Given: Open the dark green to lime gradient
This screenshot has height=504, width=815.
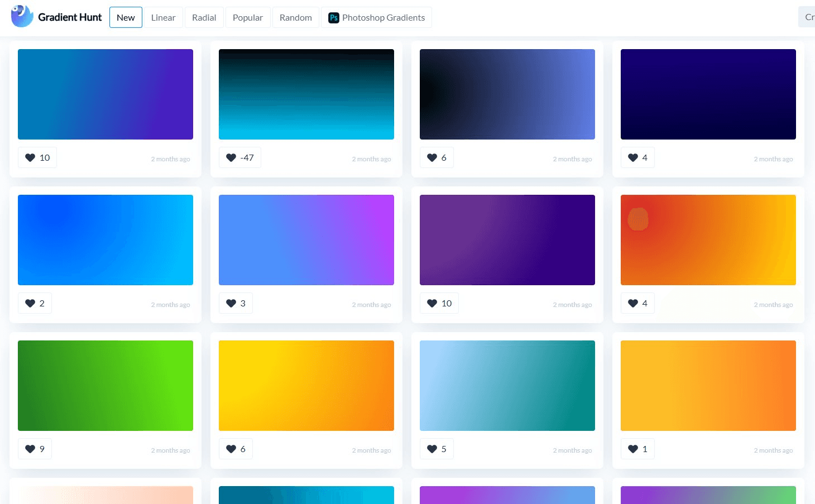Looking at the screenshot, I should pyautogui.click(x=106, y=386).
